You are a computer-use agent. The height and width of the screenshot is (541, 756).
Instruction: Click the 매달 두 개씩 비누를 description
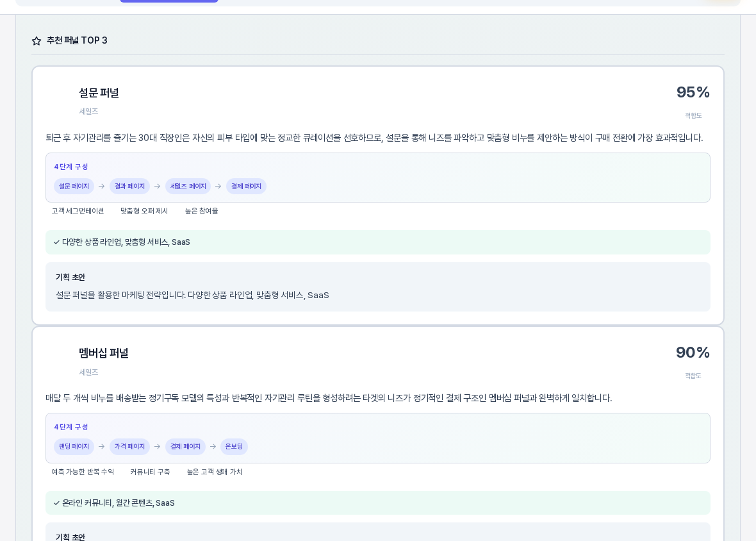(329, 398)
